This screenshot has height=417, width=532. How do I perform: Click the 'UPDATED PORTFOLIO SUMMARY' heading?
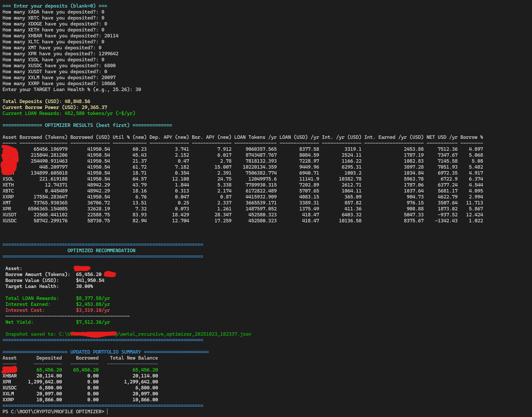pos(106,352)
